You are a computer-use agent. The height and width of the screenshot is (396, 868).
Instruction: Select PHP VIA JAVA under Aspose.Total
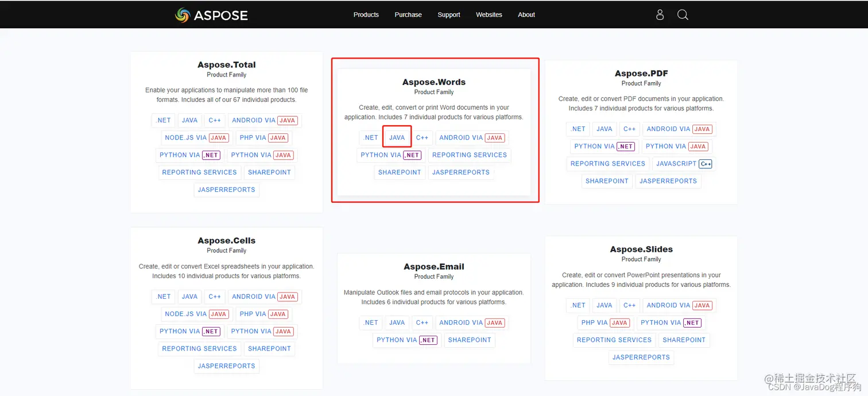click(x=263, y=138)
